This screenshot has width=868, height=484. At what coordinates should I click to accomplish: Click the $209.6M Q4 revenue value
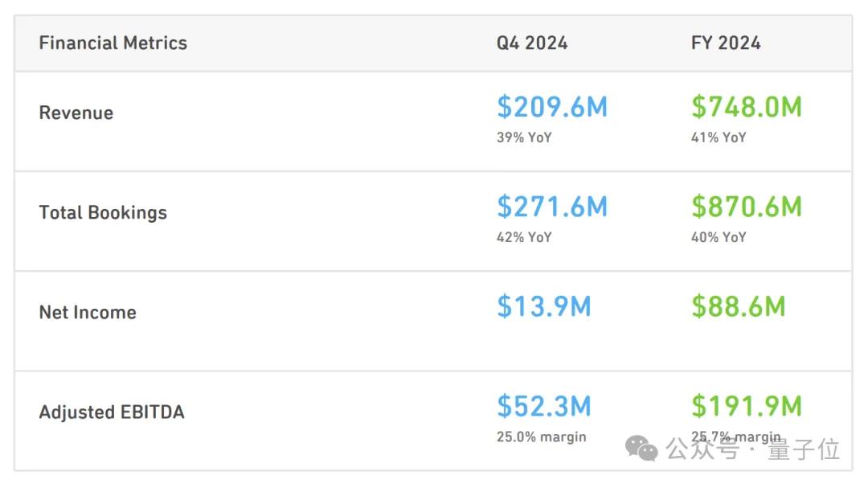point(551,106)
